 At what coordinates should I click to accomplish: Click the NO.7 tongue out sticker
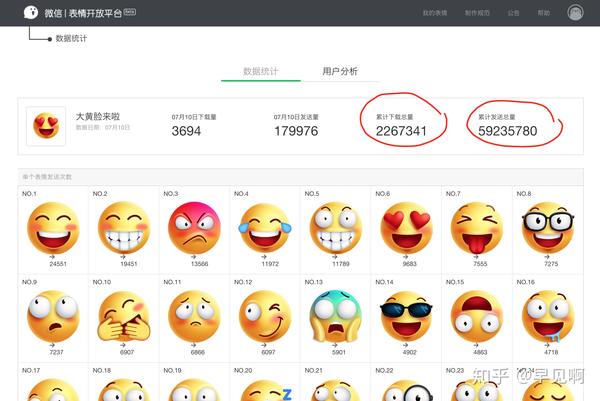coord(477,228)
